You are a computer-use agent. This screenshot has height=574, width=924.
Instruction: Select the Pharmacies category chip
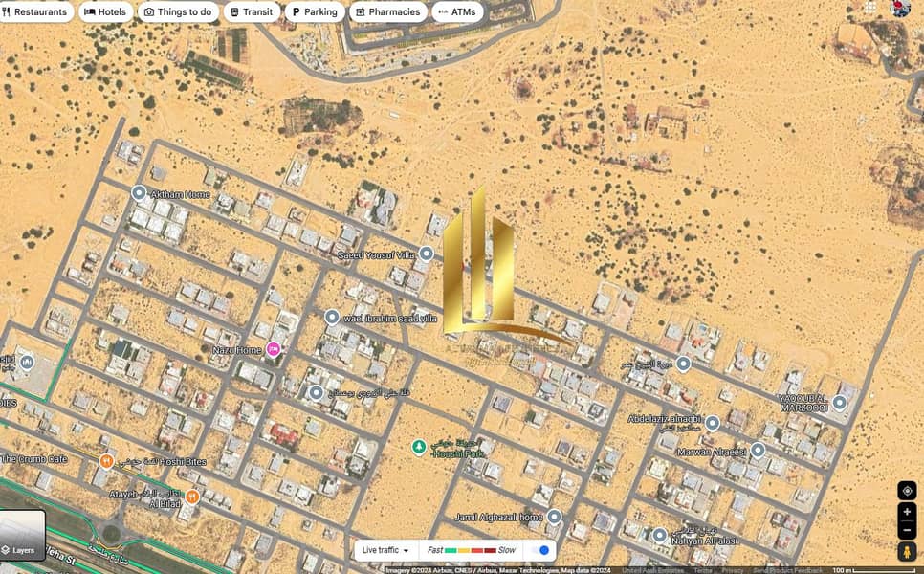click(x=387, y=11)
